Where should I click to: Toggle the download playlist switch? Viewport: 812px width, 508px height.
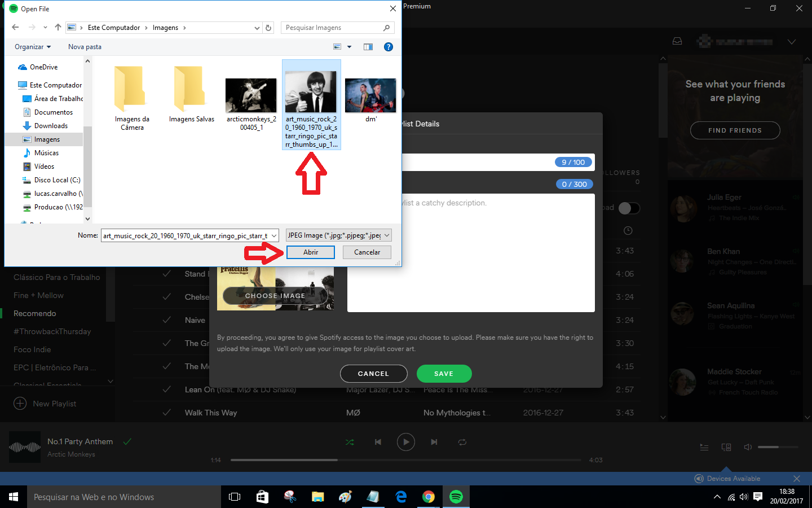pos(629,208)
